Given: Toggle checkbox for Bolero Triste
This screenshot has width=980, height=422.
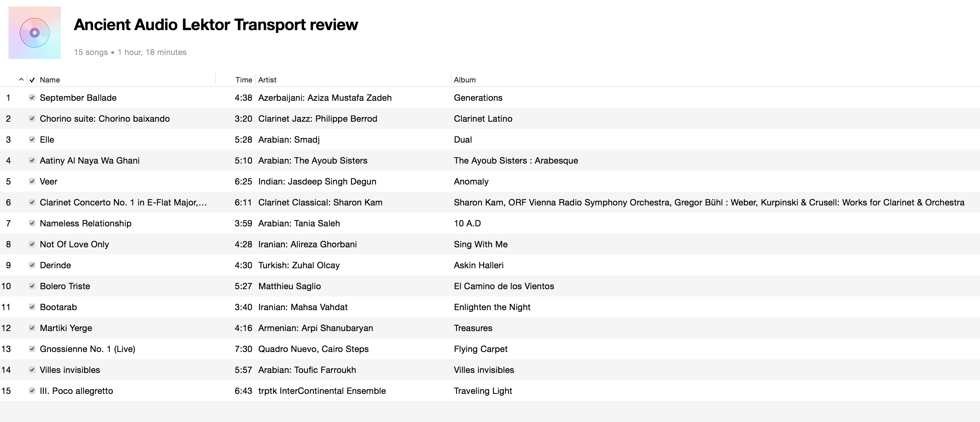Looking at the screenshot, I should (x=32, y=286).
